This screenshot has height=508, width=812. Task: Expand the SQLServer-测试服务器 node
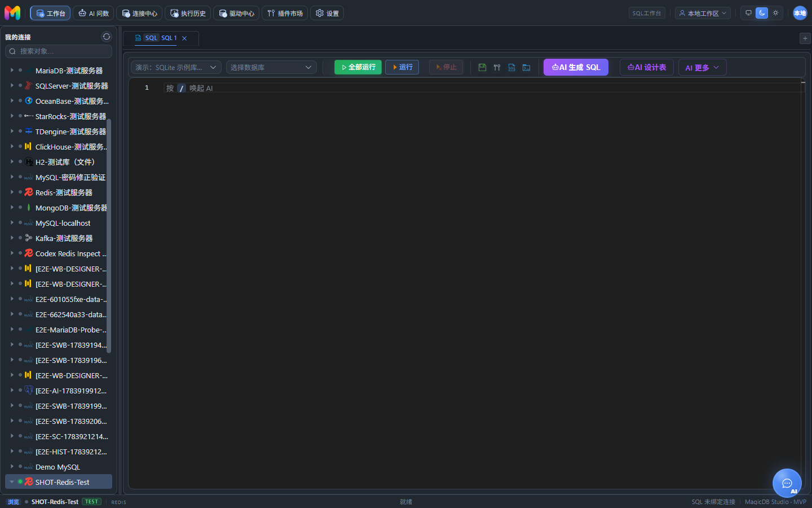[x=12, y=85]
